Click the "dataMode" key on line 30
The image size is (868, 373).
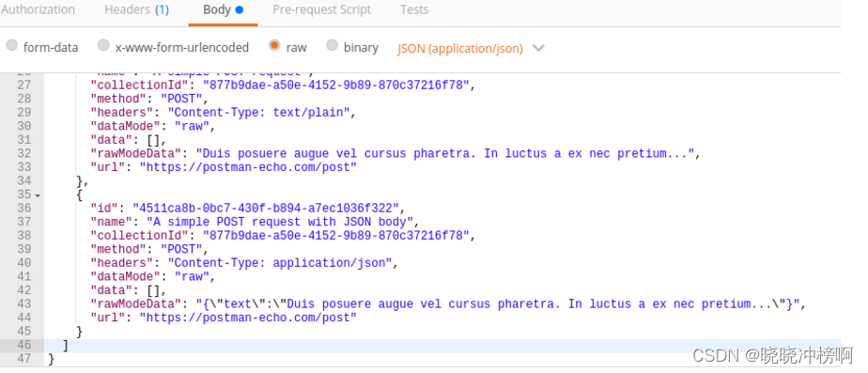(x=126, y=126)
